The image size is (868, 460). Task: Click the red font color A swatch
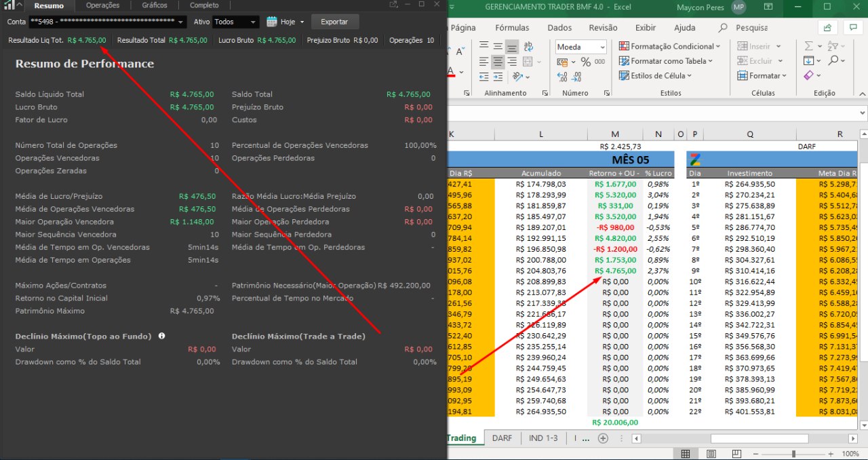pos(451,71)
